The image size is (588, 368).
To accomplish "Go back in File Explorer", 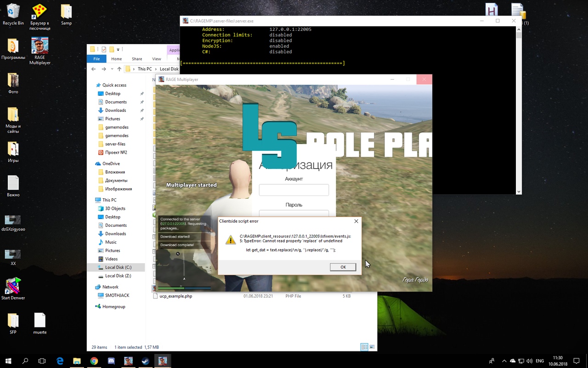I will pos(94,69).
